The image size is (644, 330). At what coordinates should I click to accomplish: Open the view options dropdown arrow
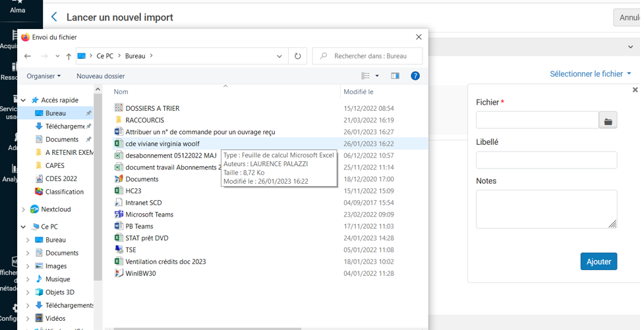(377, 76)
